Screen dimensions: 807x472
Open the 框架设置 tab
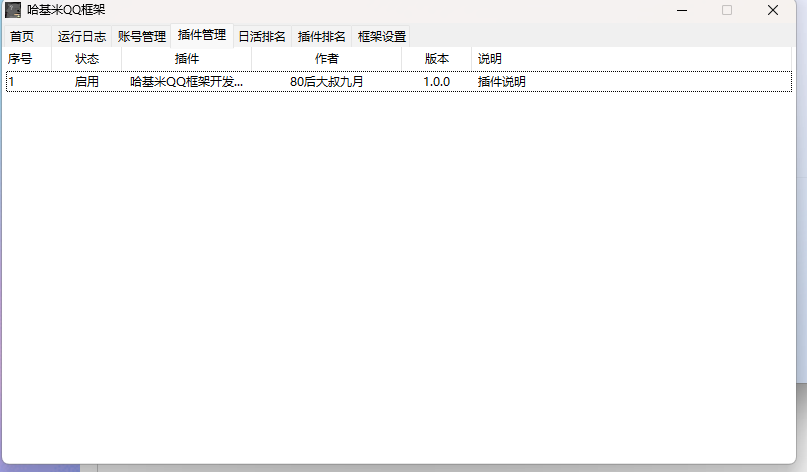pyautogui.click(x=382, y=36)
